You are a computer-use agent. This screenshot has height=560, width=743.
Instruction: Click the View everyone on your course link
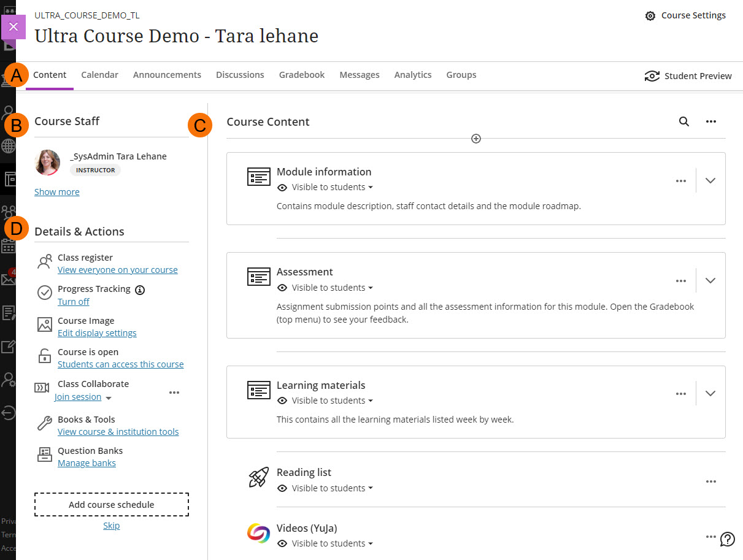117,269
